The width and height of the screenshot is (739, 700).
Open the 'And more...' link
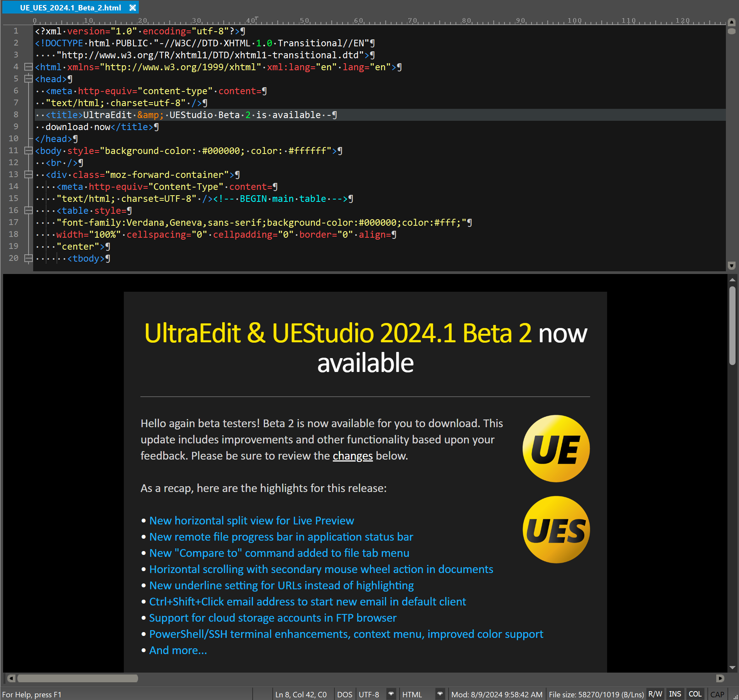(x=178, y=650)
